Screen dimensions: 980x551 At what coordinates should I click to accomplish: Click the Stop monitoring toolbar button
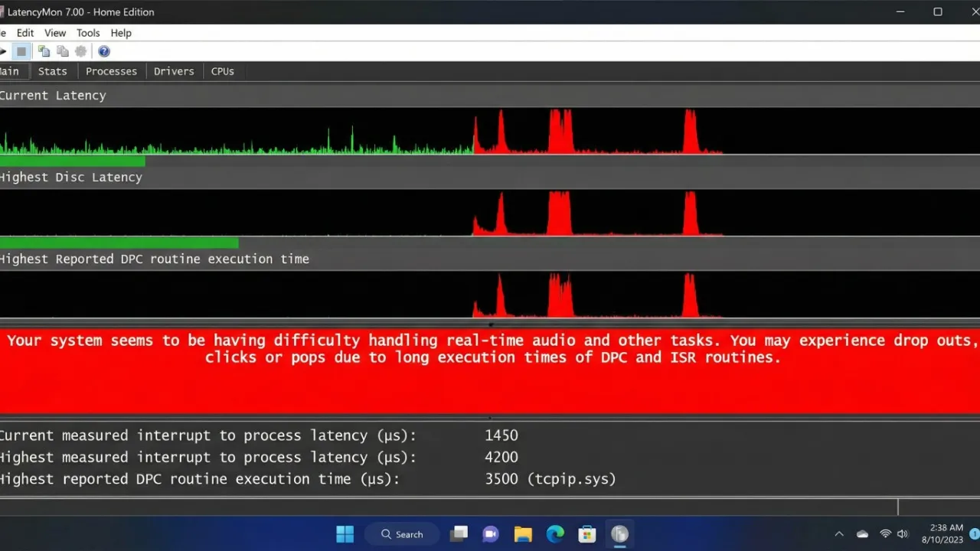(x=21, y=51)
